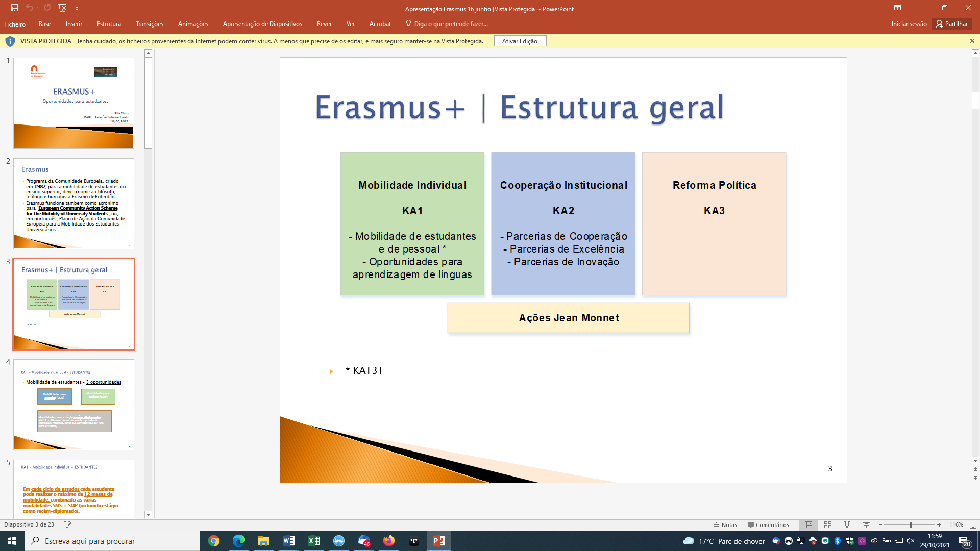The image size is (980, 551).
Task: Click the Save icon in quick access toolbar
Action: (15, 8)
